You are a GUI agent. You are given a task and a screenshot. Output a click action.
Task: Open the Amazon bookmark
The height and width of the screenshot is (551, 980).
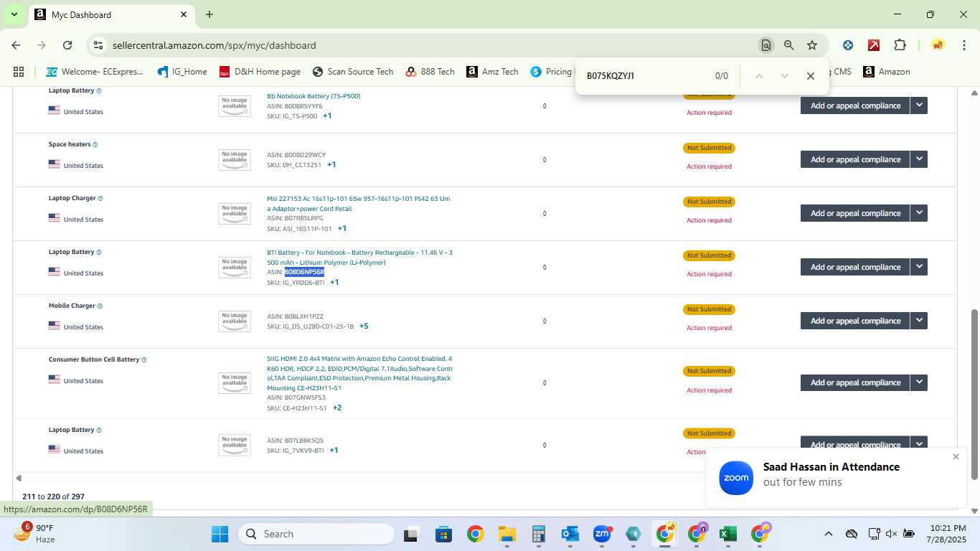(x=887, y=72)
